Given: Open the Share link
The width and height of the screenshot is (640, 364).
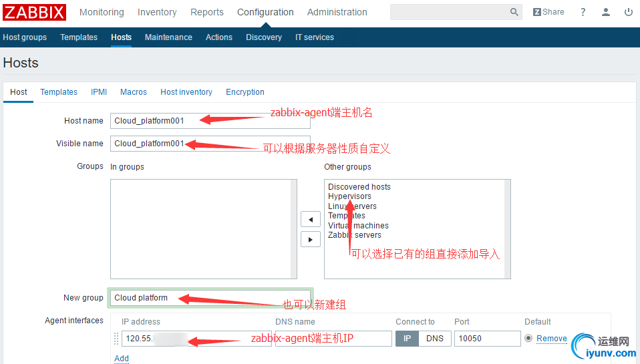Looking at the screenshot, I should tap(548, 12).
